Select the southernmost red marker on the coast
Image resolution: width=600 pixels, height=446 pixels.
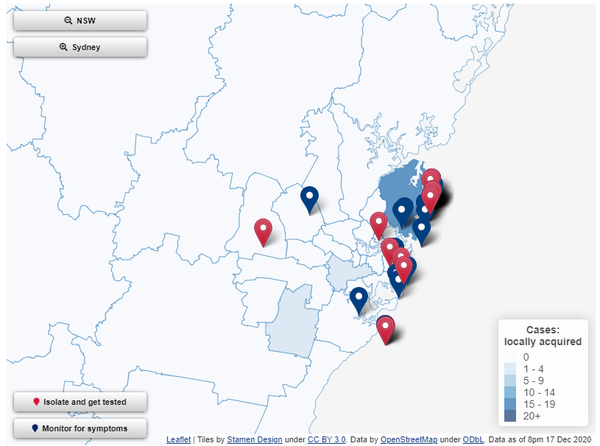(385, 330)
